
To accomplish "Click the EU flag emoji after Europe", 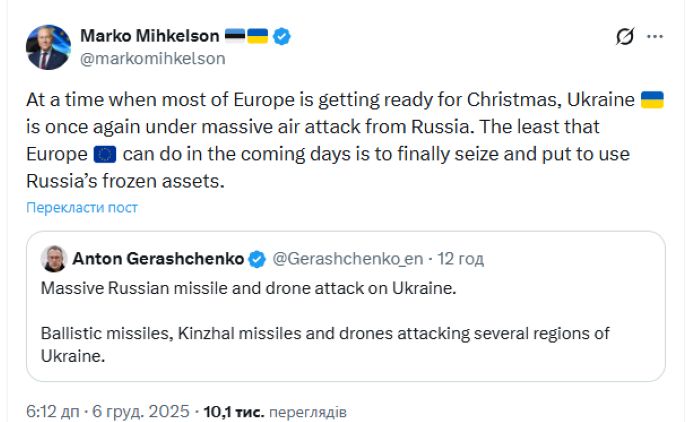I will pyautogui.click(x=105, y=155).
